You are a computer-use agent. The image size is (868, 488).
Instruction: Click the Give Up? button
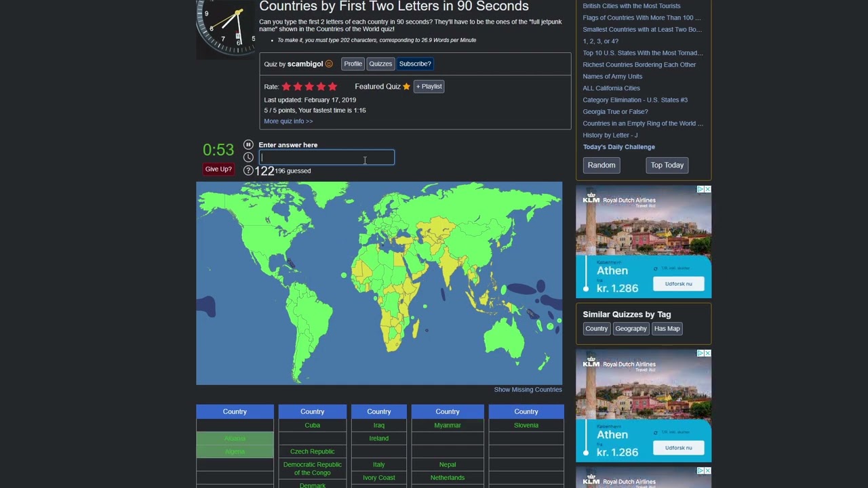point(218,169)
